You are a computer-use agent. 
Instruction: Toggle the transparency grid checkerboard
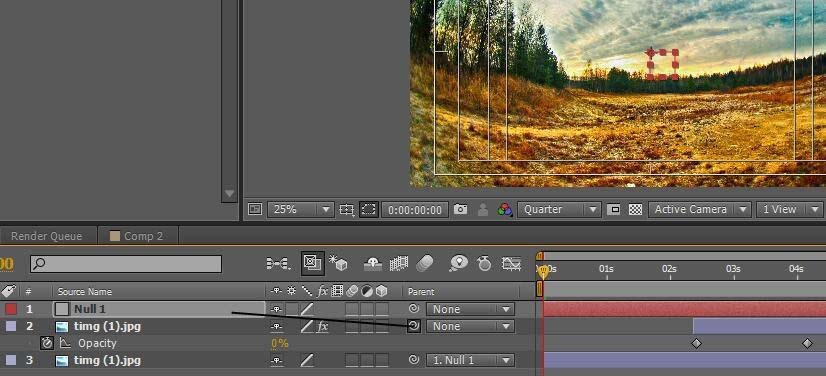pyautogui.click(x=636, y=210)
